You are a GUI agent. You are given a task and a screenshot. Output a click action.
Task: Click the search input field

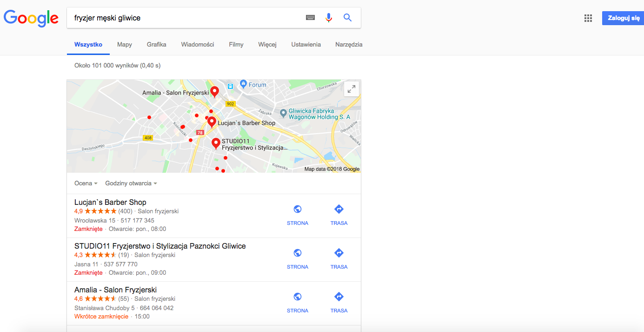186,18
